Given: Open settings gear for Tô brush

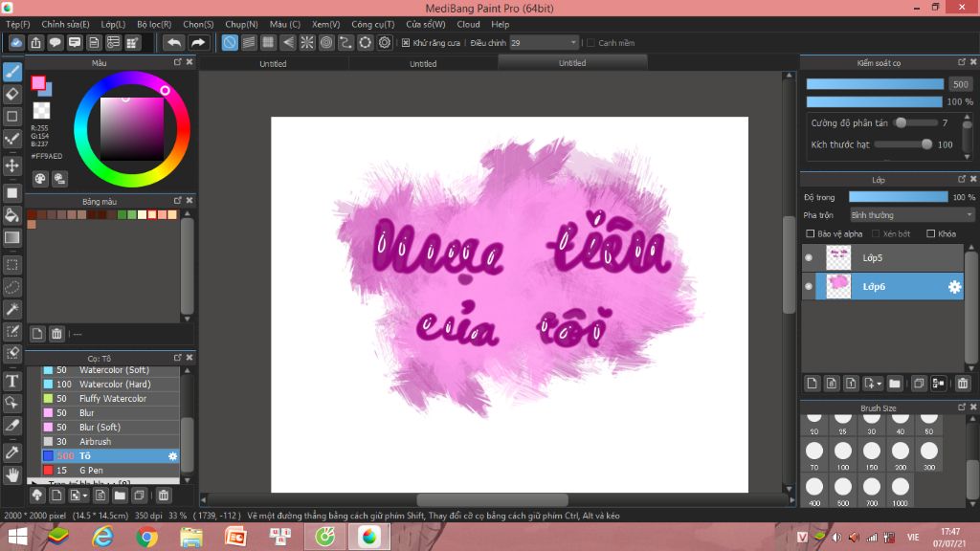Looking at the screenshot, I should pyautogui.click(x=172, y=456).
